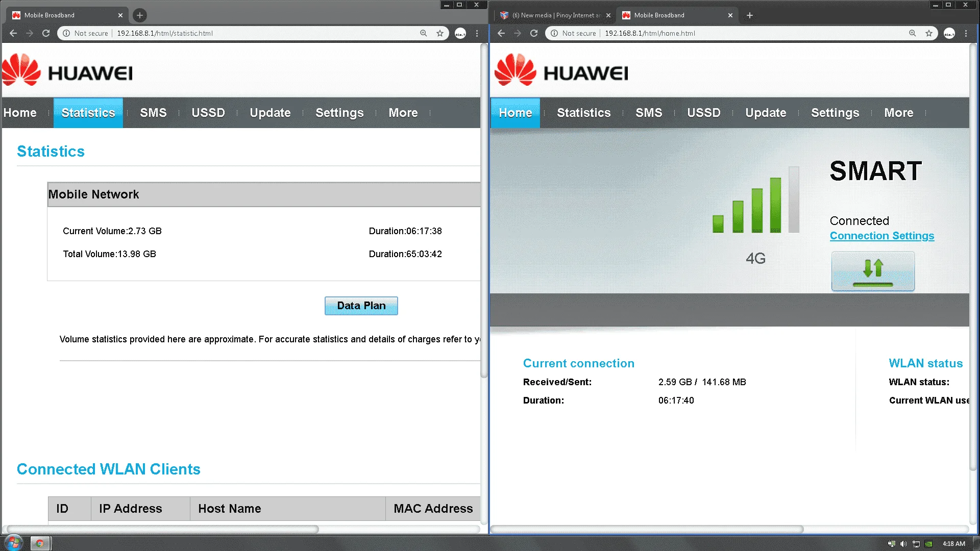Open USSD menu in right window
This screenshot has width=980, height=551.
coord(704,113)
